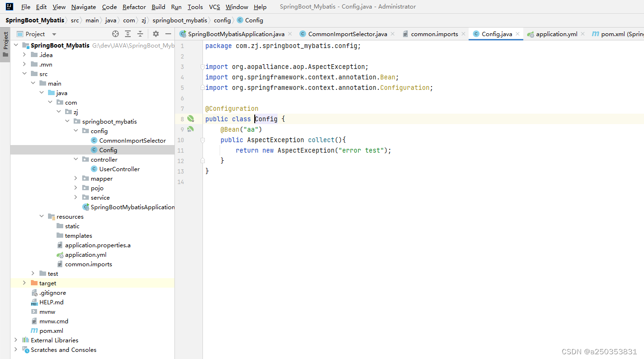Open the Refactor menu
644x359 pixels.
click(134, 7)
